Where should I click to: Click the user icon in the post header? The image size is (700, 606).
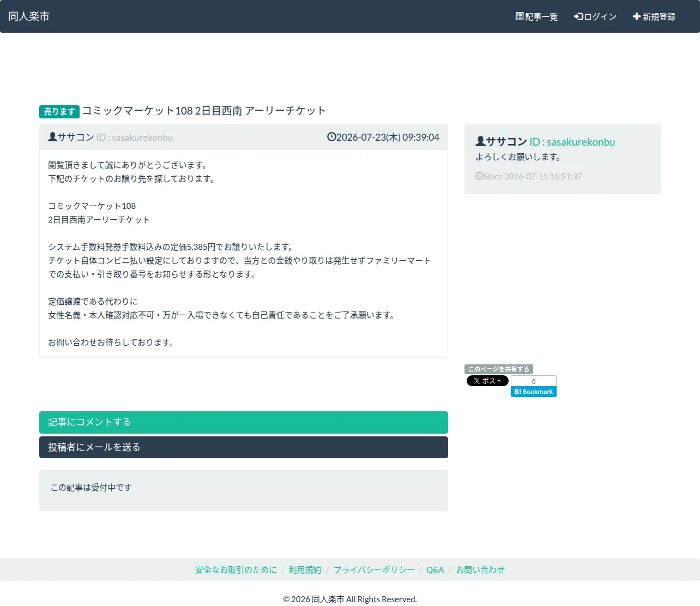pos(52,137)
